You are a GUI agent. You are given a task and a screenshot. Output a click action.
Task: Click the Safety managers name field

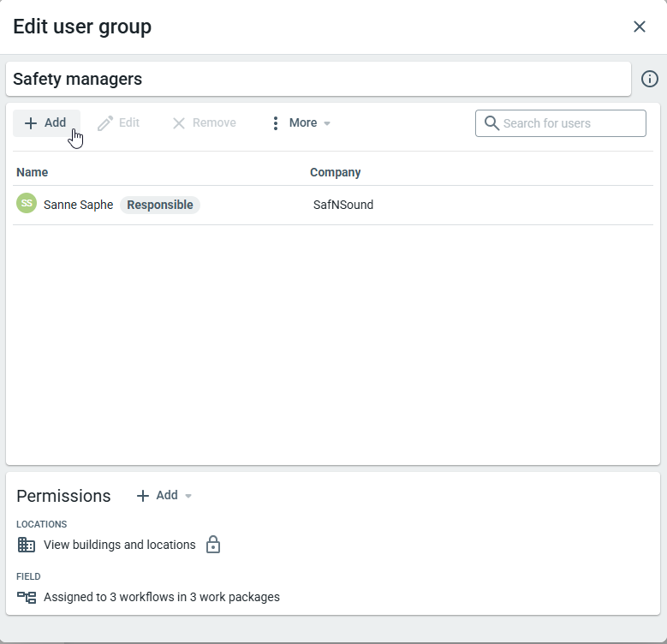[318, 80]
